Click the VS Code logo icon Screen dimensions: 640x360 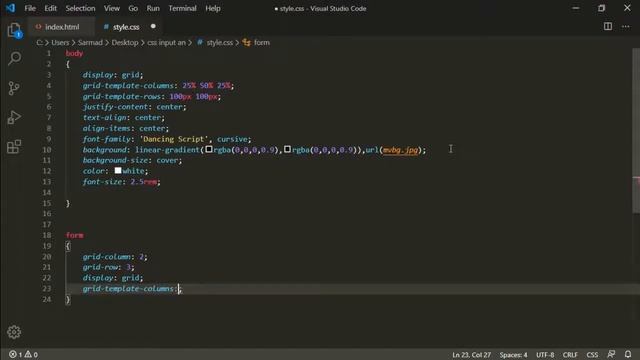10,8
